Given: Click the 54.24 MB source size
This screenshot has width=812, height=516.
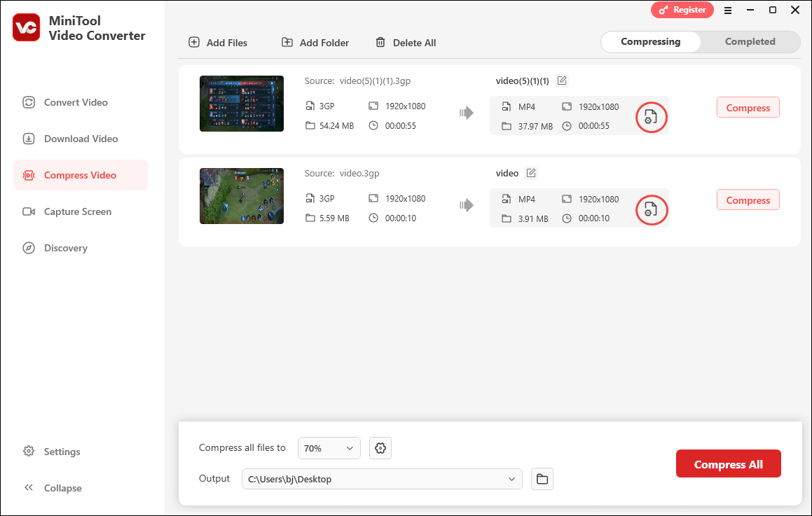Looking at the screenshot, I should coord(336,126).
